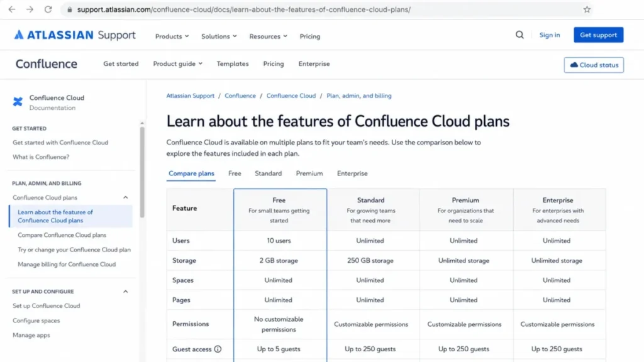
Task: Click the Premium plan column header
Action: [466, 210]
